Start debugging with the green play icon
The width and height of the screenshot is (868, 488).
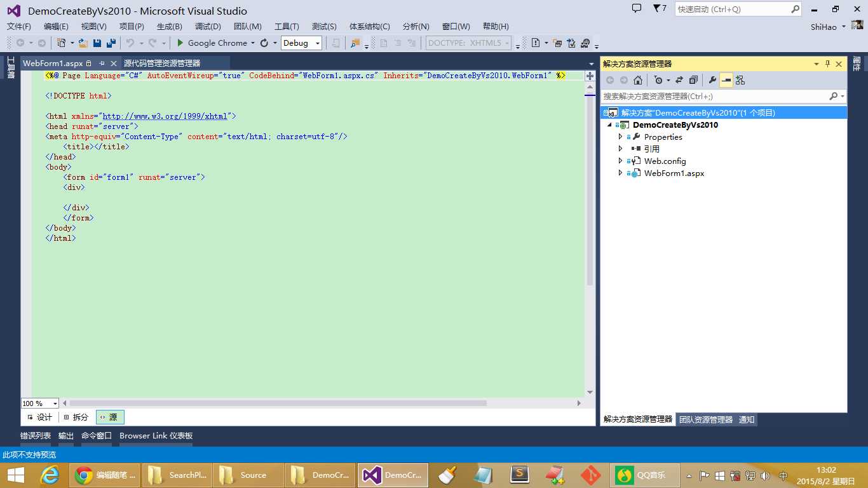180,43
